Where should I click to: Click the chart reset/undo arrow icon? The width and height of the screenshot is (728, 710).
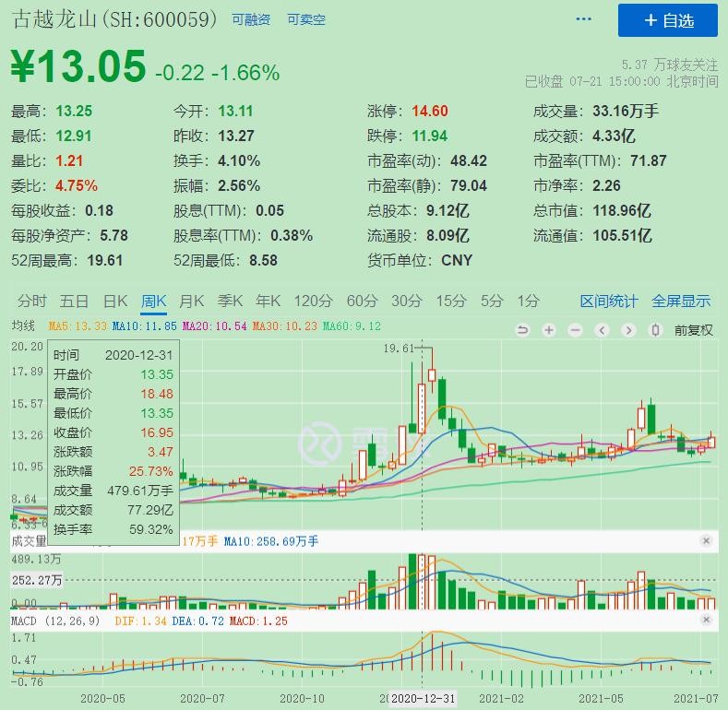523,330
